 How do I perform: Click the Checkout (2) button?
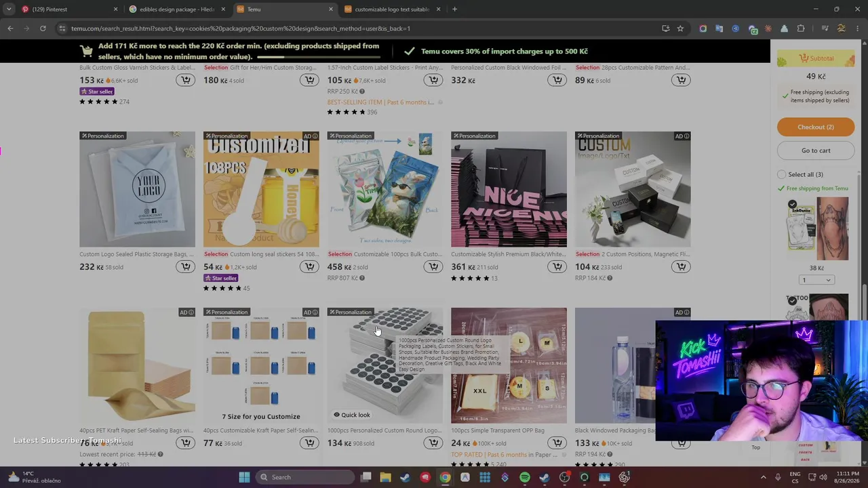(816, 127)
